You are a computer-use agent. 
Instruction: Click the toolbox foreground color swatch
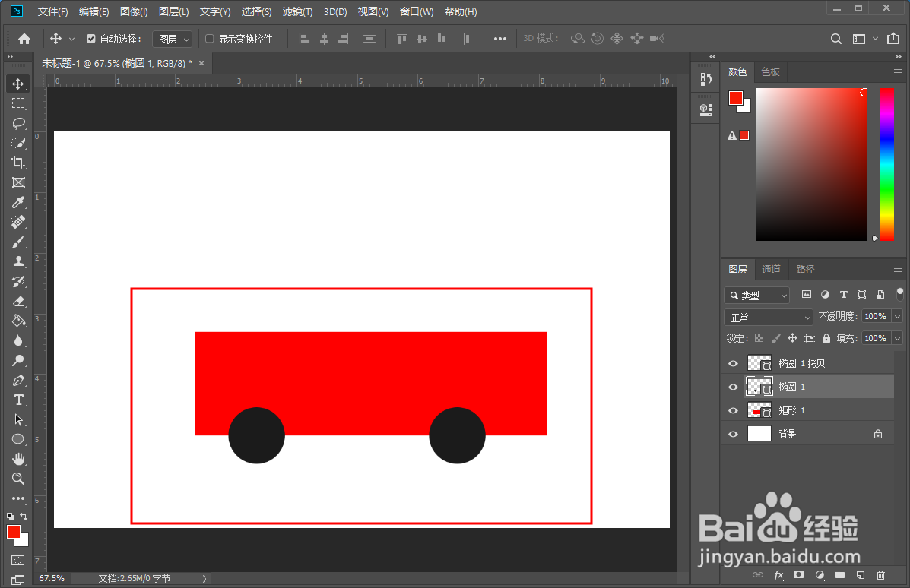click(x=14, y=532)
